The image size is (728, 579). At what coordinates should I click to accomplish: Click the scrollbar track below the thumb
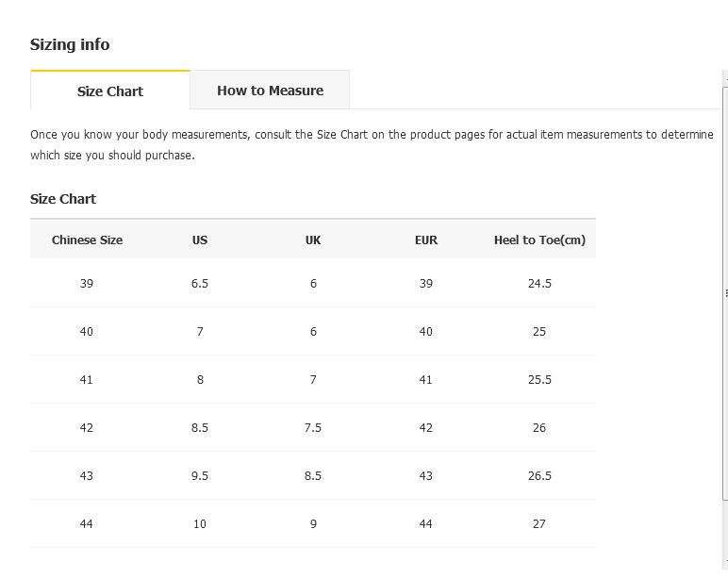[726, 534]
